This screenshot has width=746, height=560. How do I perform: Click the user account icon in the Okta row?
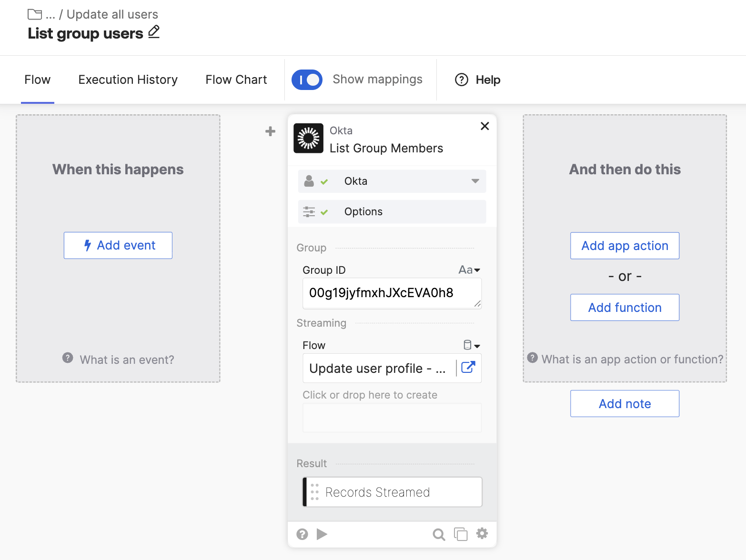click(x=309, y=181)
